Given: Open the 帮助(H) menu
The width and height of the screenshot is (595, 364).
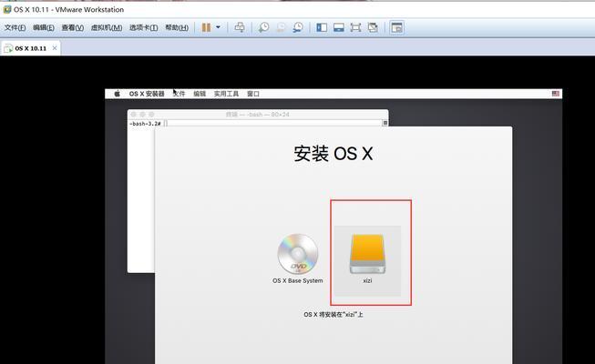Looking at the screenshot, I should [x=177, y=27].
